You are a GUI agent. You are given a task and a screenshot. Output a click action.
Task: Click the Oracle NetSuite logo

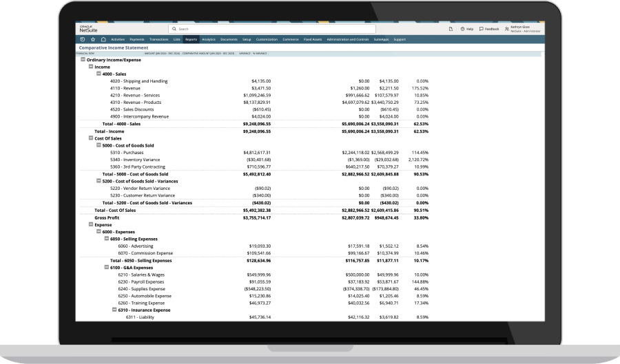coord(90,29)
